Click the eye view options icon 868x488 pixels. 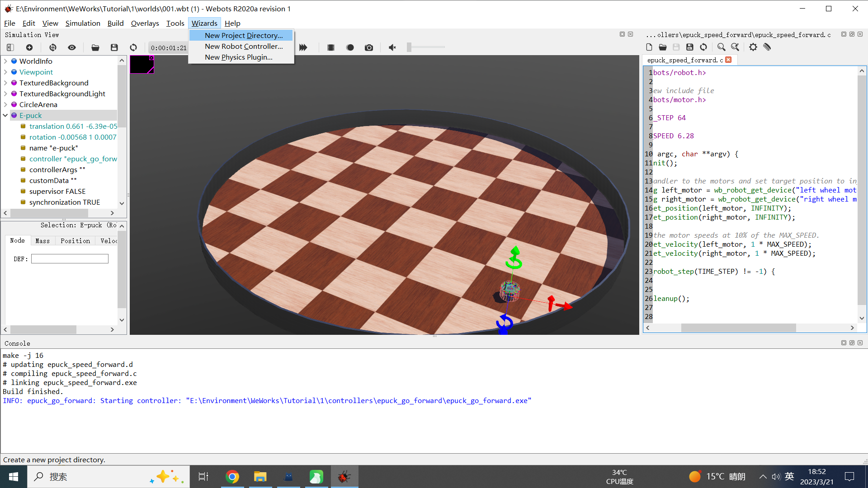pyautogui.click(x=72, y=47)
